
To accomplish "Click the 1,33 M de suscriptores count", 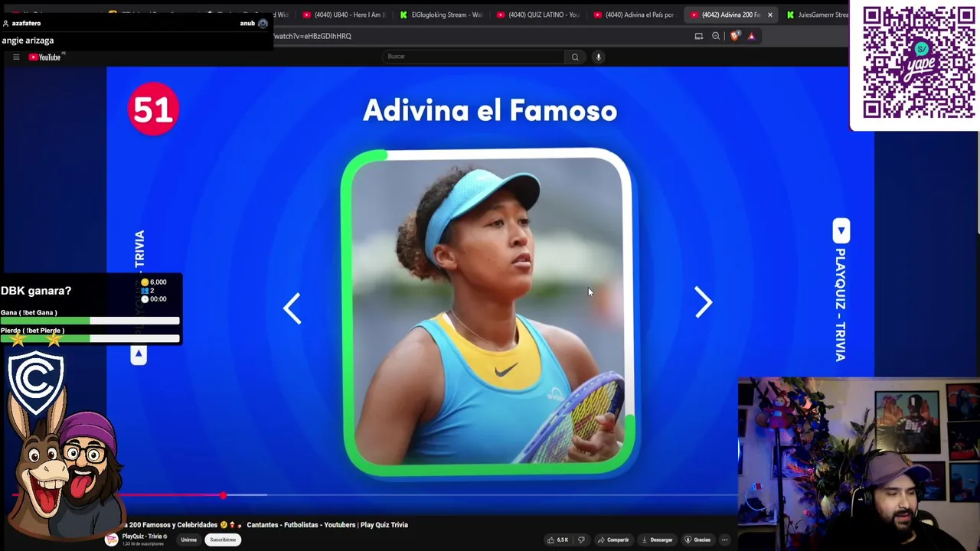I will pos(143,543).
